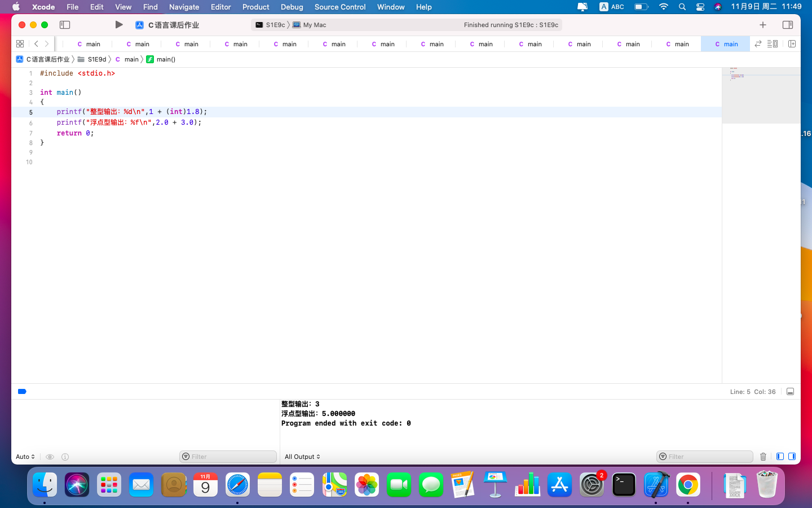Open Google Chrome from the Dock
This screenshot has width=812, height=508.
(x=688, y=485)
